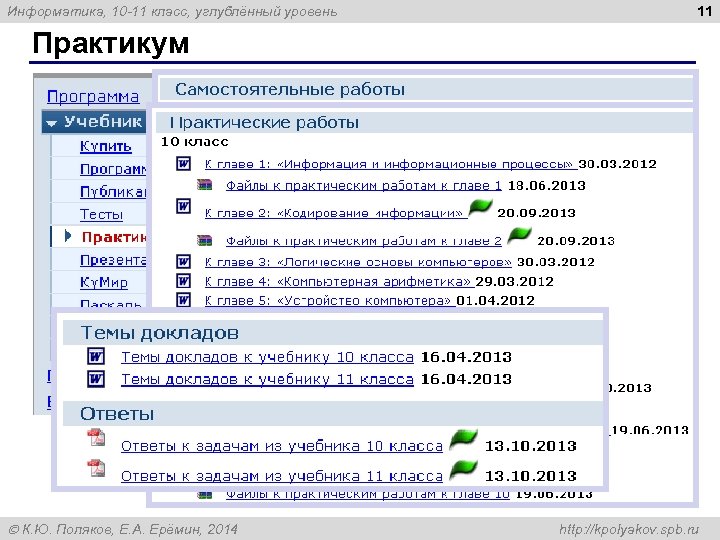Image resolution: width=720 pixels, height=540 pixels.
Task: Click date «30.03.2012» after «К главе 1»
Action: [617, 164]
